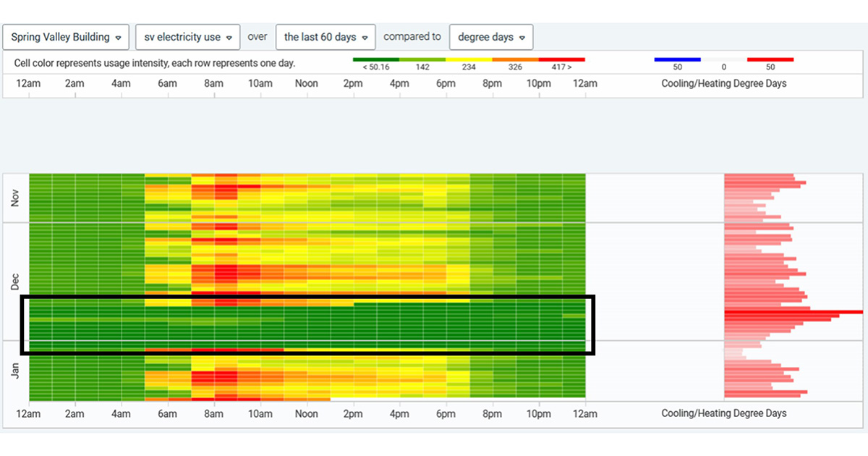Click the bottom axis '6am' label
Screen dimensions: 868x456
167,414
